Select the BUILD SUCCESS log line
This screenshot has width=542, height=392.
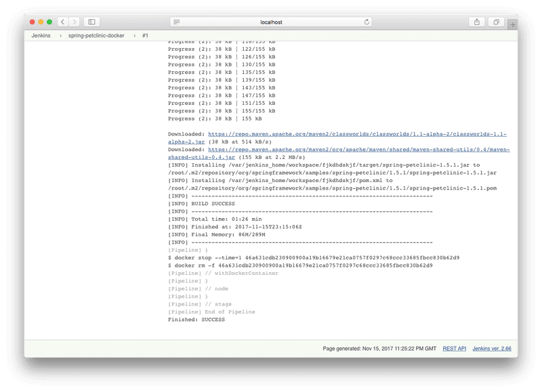(x=201, y=204)
